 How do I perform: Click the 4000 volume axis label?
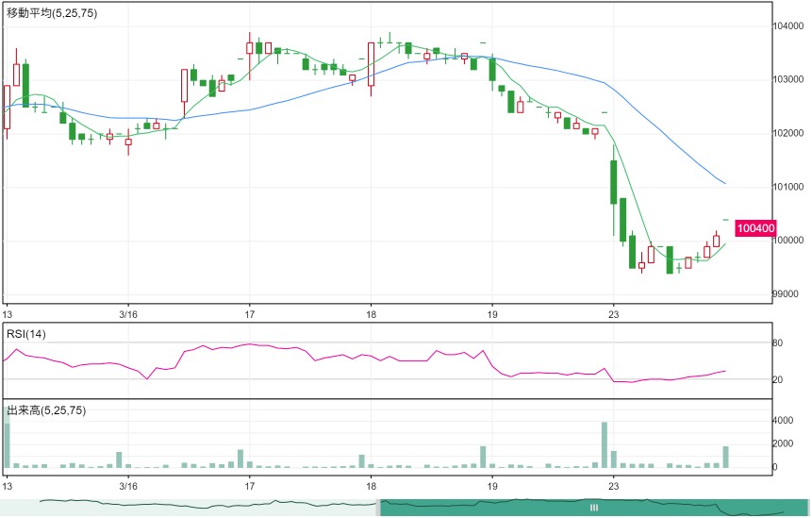pyautogui.click(x=783, y=420)
